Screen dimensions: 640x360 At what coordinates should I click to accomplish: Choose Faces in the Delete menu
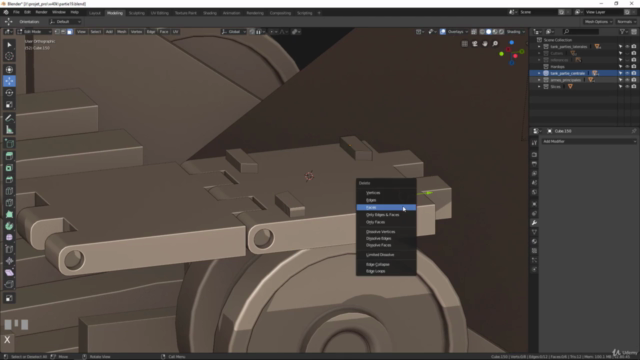386,207
